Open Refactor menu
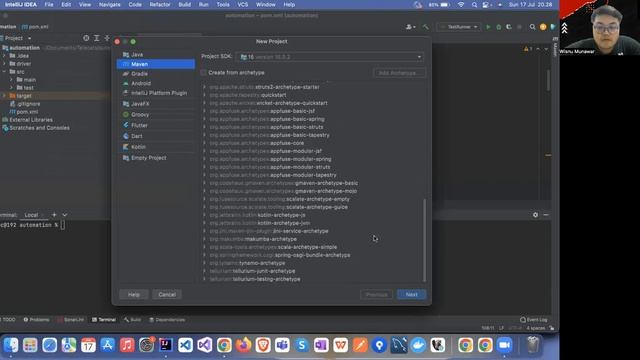 tap(160, 4)
